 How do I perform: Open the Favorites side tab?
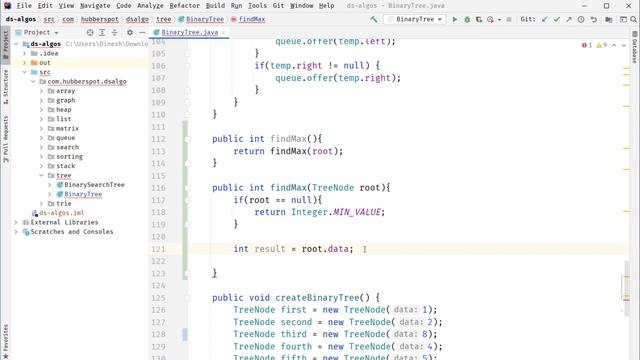(5, 341)
